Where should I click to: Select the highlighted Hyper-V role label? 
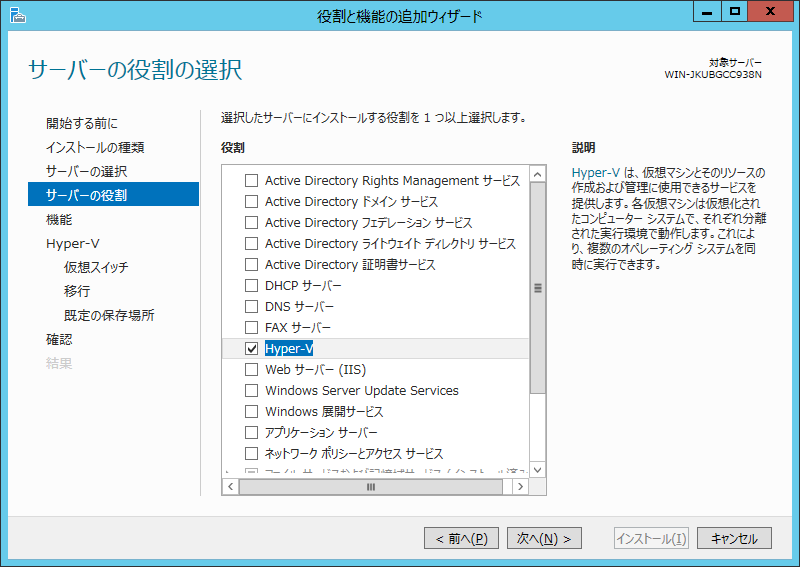(x=289, y=349)
